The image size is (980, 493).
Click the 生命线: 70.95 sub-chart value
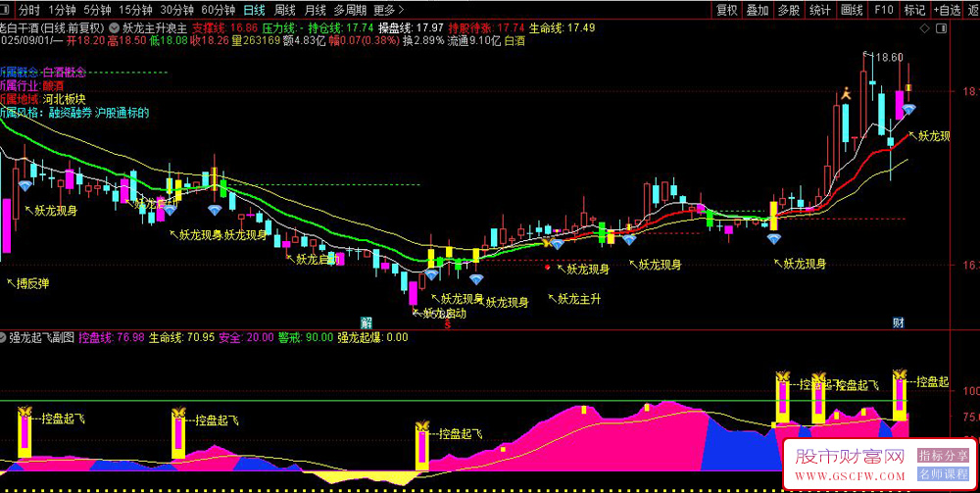click(x=182, y=337)
